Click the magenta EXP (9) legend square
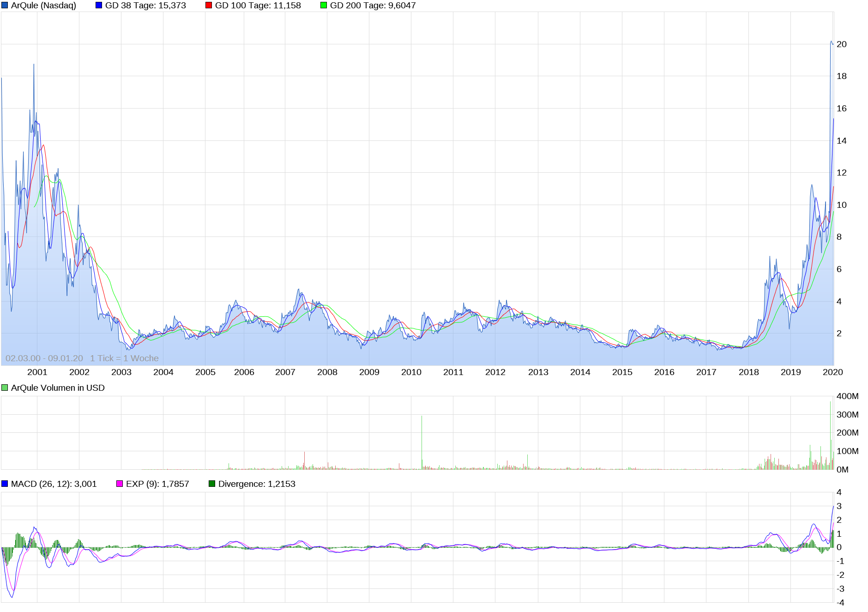The width and height of the screenshot is (868, 612). 119,484
